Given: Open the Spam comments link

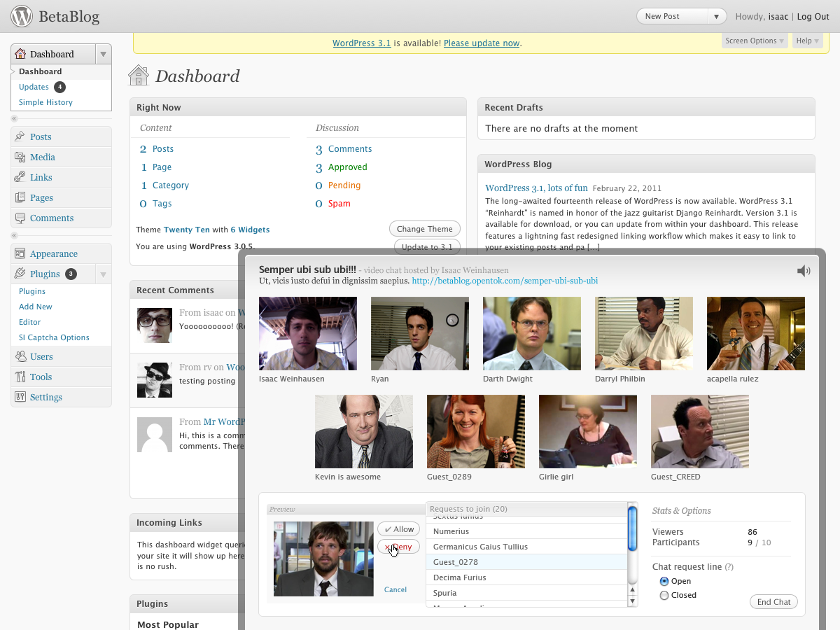Looking at the screenshot, I should (339, 204).
